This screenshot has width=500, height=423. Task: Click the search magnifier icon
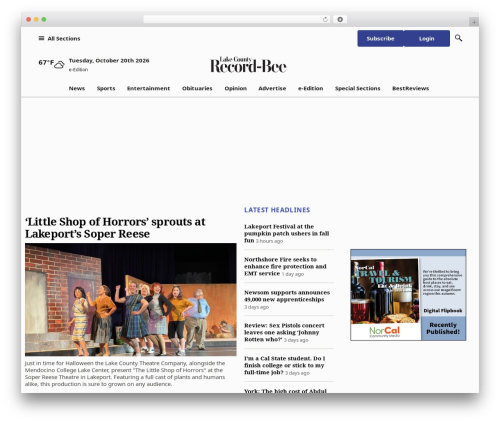tap(458, 38)
